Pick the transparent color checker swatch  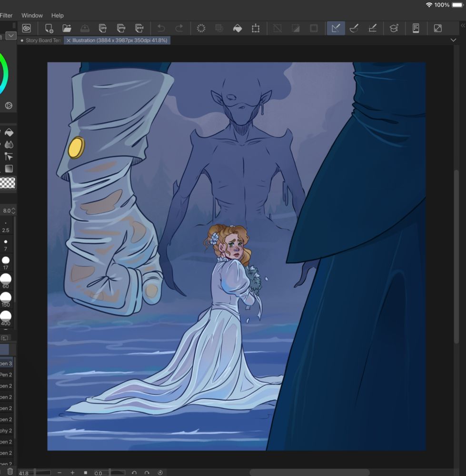coord(8,183)
